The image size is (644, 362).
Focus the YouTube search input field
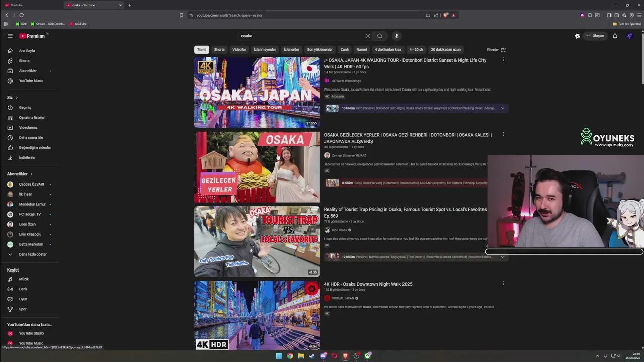point(302,36)
